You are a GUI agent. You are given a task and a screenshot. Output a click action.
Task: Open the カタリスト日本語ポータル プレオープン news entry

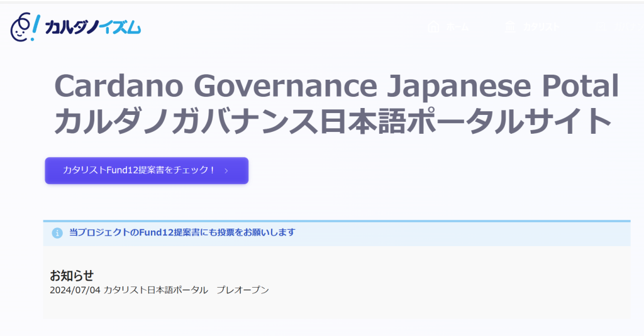coord(186,290)
